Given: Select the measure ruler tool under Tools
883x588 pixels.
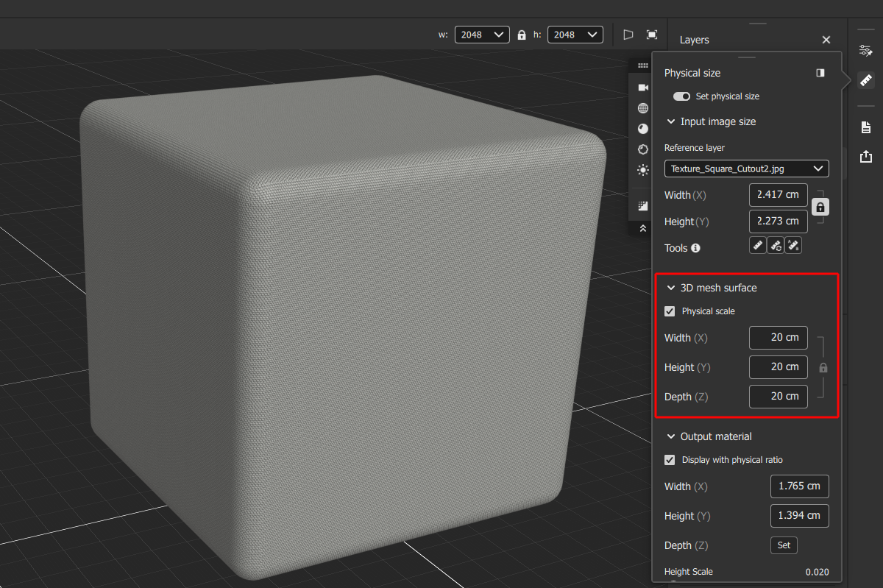Looking at the screenshot, I should coord(758,246).
